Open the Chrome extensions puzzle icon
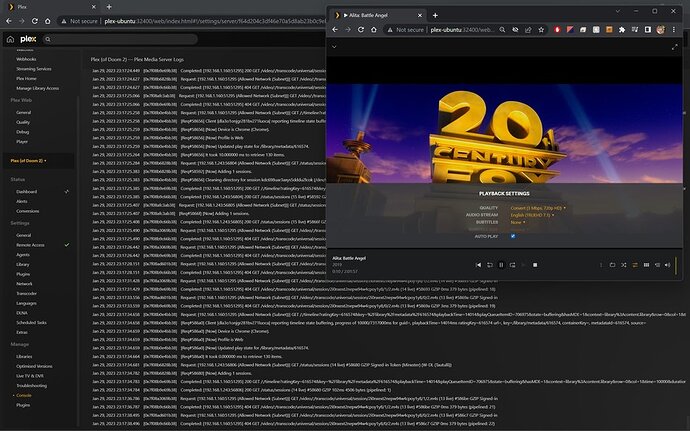The height and width of the screenshot is (431, 690). click(x=622, y=30)
